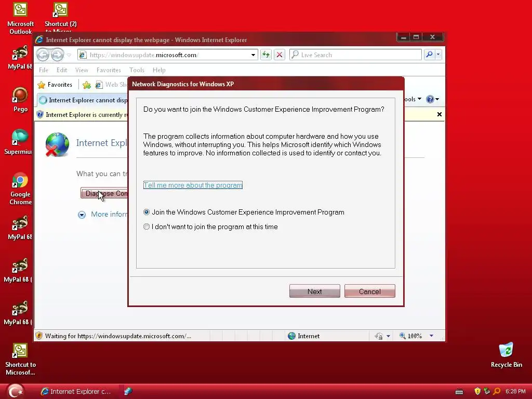Click the Refresh icon next to address bar

point(266,55)
